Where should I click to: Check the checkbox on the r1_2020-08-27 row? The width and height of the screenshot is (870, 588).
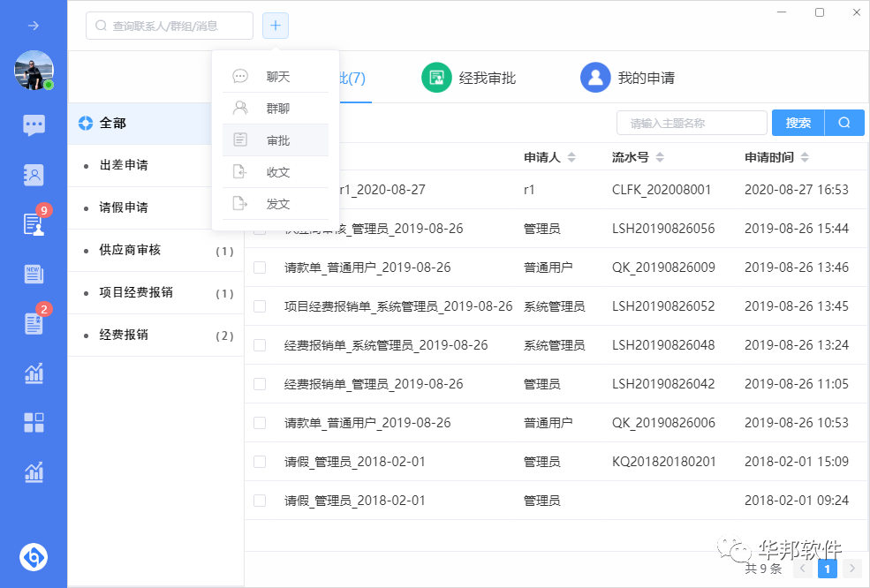click(x=259, y=188)
